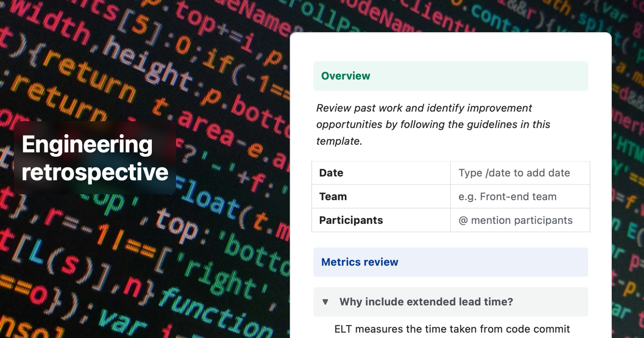Click the 'Type /date to add date' field
The width and height of the screenshot is (644, 338).
pyautogui.click(x=514, y=173)
